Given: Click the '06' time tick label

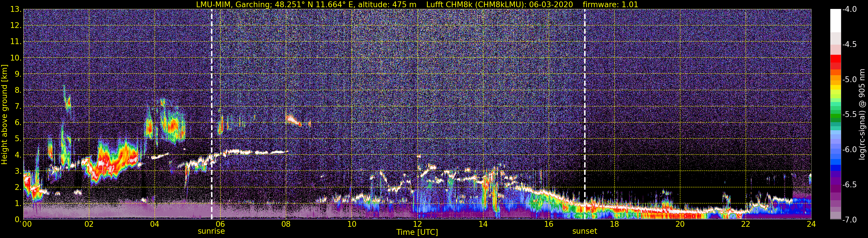Looking at the screenshot, I should pyautogui.click(x=220, y=224).
